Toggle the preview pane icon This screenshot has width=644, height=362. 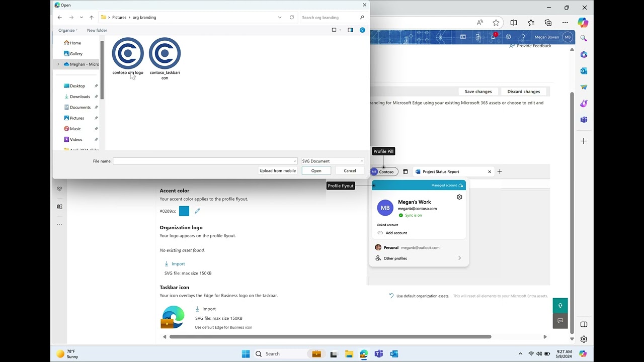(350, 30)
